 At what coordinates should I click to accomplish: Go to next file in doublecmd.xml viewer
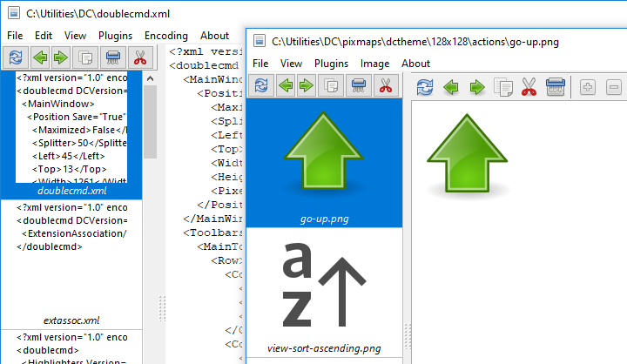pyautogui.click(x=60, y=57)
